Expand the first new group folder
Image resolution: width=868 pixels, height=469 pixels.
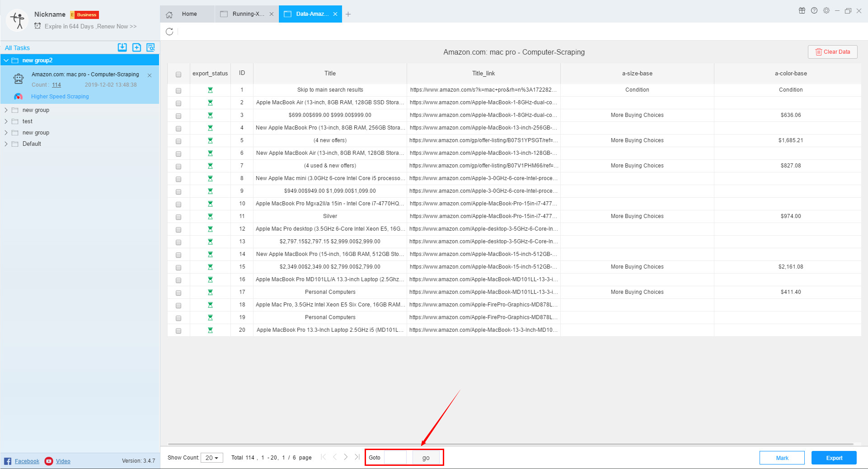pyautogui.click(x=6, y=110)
